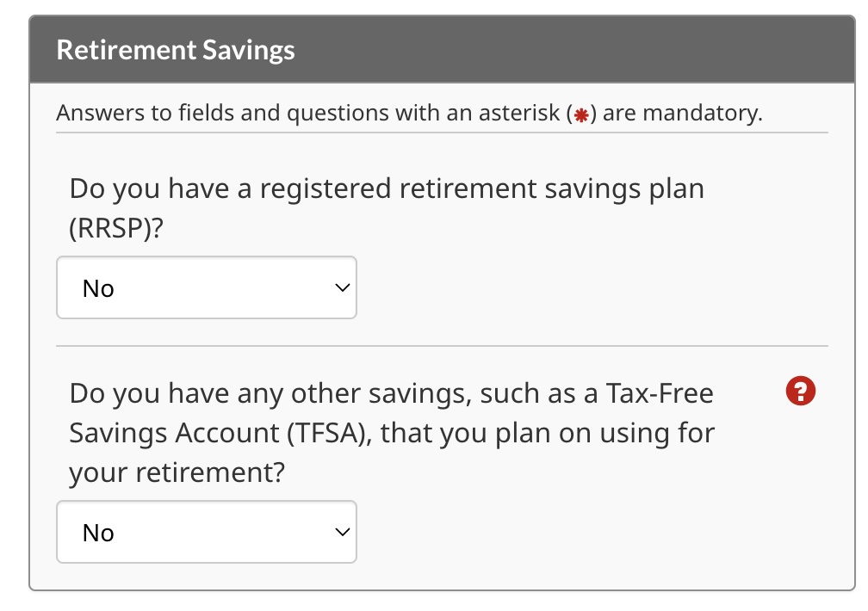Click the word "asterisk" in the notice
Screen dimensions: 868x611
519,113
